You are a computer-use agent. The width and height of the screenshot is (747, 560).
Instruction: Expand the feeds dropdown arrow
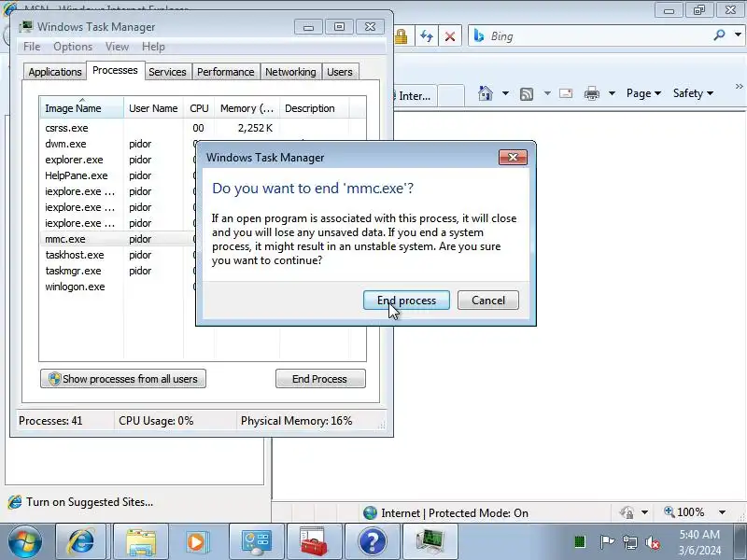[547, 92]
